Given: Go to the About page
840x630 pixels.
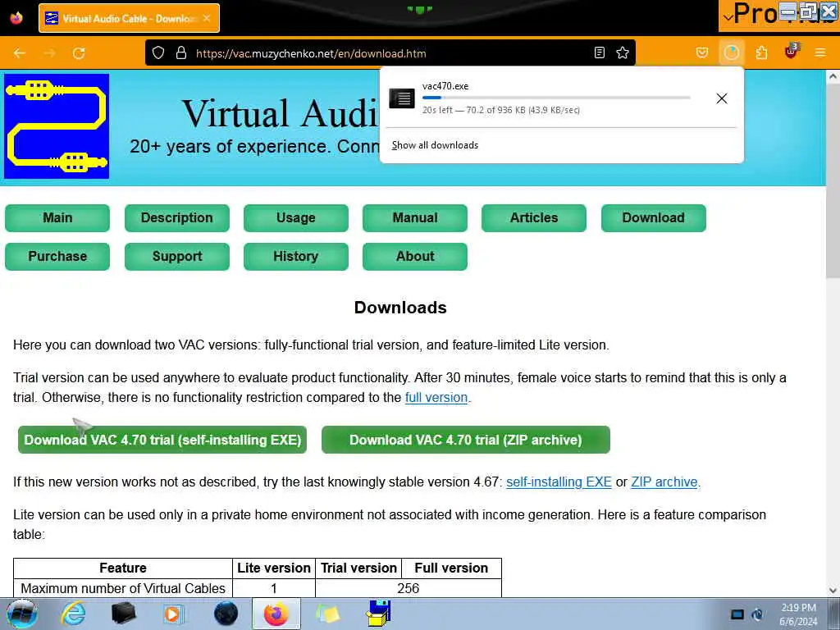Looking at the screenshot, I should pyautogui.click(x=414, y=257).
